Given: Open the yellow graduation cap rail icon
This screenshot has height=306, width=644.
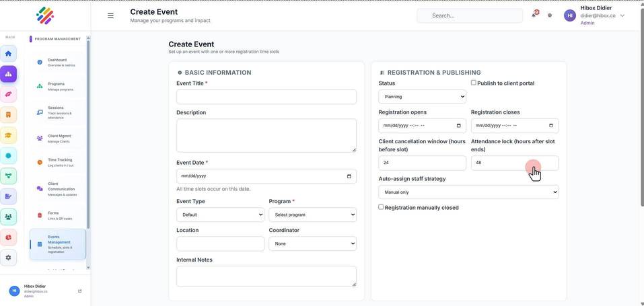Looking at the screenshot, I should pyautogui.click(x=8, y=135).
